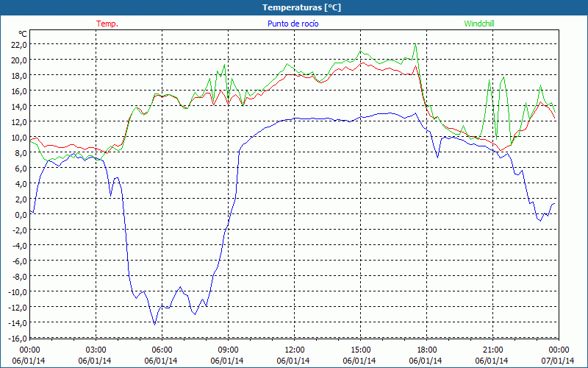588x368 pixels.
Task: Click the 03:00 time axis label
Action: pos(96,350)
